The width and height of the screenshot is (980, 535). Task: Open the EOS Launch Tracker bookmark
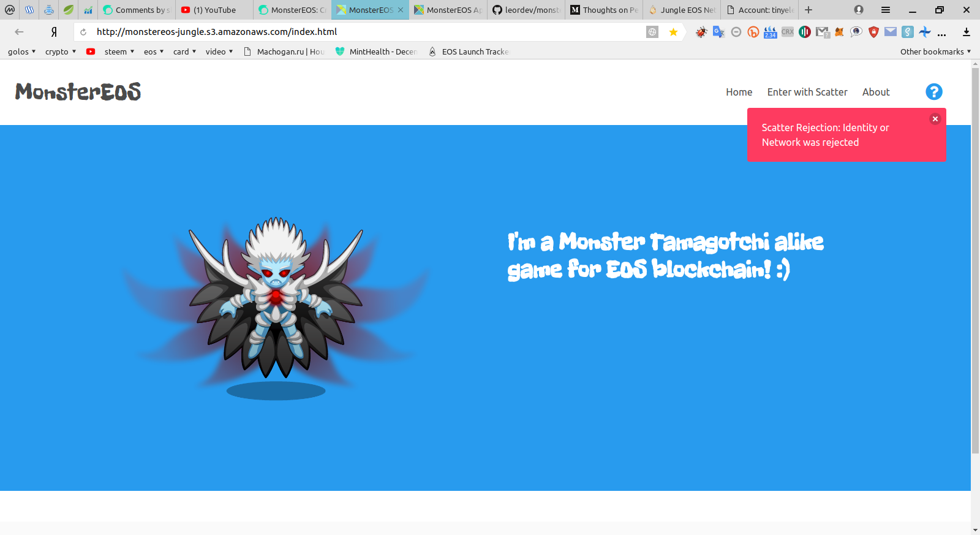click(469, 51)
